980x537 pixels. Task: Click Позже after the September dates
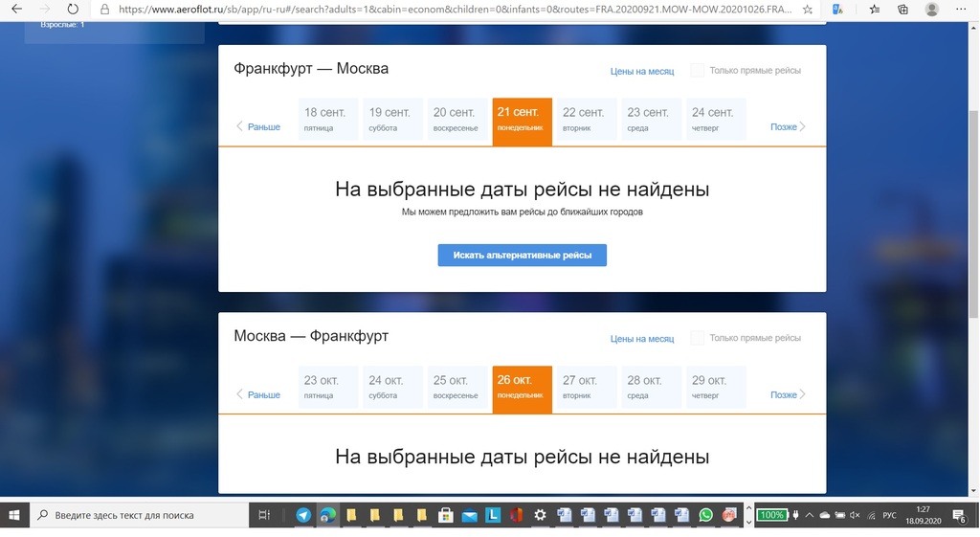[x=788, y=127]
